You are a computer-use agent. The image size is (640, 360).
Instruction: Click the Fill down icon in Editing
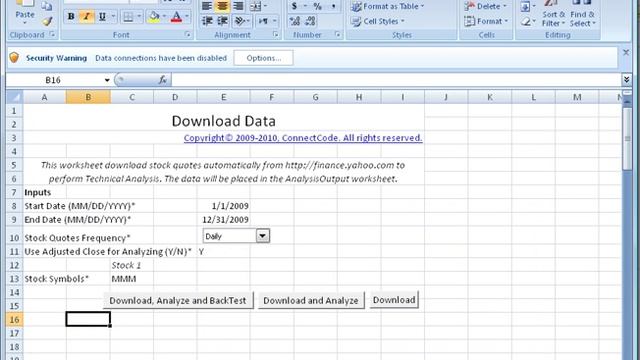pyautogui.click(x=525, y=6)
